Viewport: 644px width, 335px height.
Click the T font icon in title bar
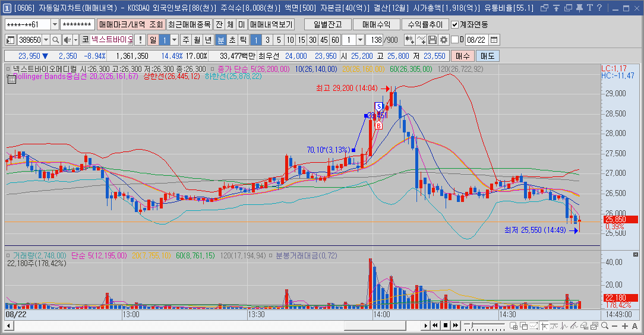point(590,8)
